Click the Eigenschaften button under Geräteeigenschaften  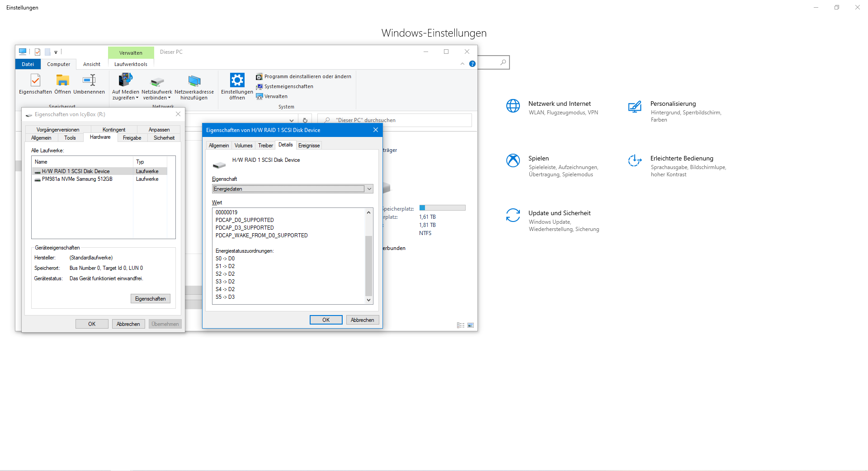[x=151, y=299]
